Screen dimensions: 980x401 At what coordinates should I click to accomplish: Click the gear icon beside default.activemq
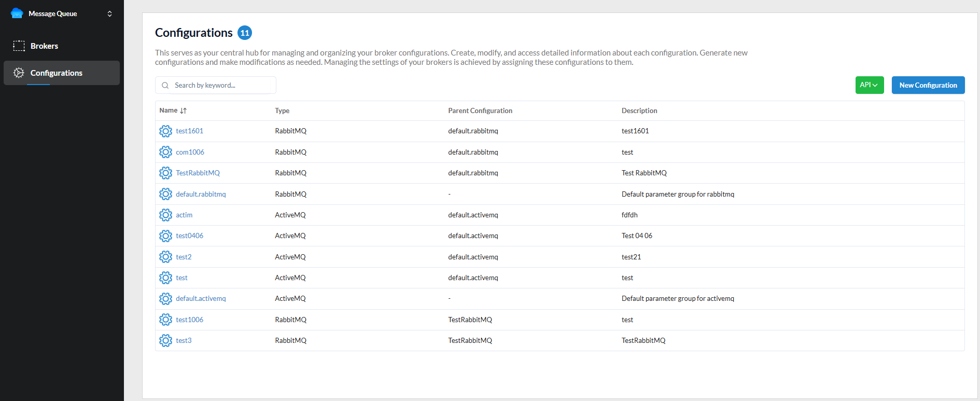[x=165, y=299]
